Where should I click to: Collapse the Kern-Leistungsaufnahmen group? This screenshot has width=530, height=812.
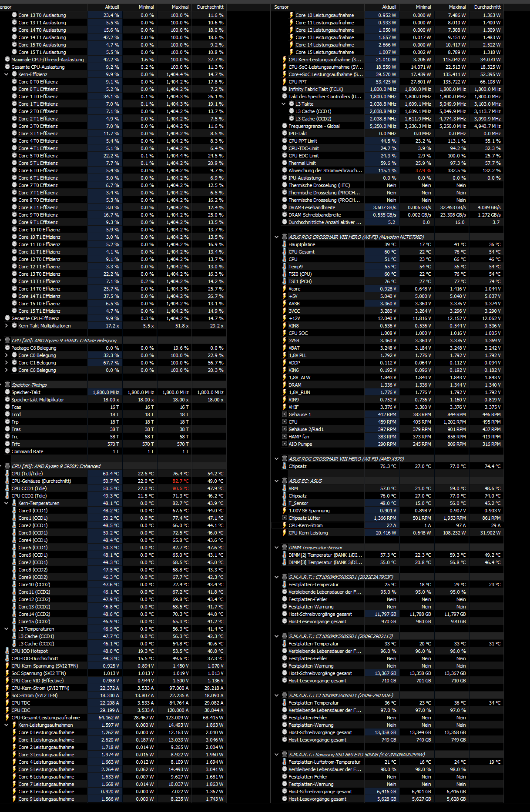pyautogui.click(x=7, y=725)
